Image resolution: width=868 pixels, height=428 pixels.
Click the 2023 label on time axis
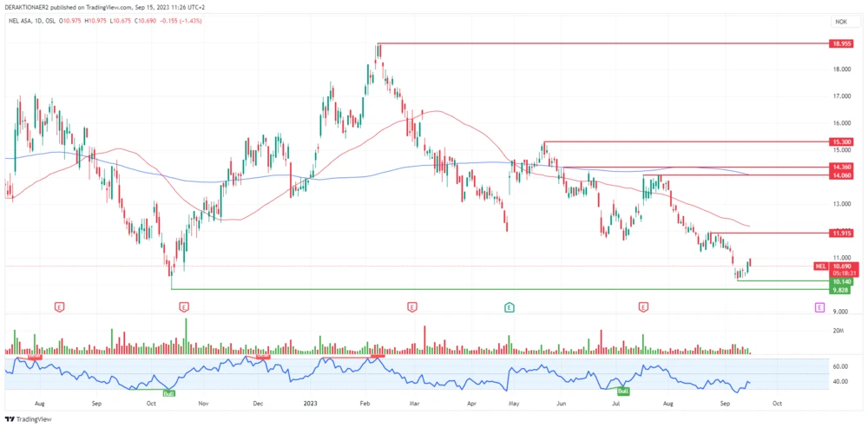[310, 404]
